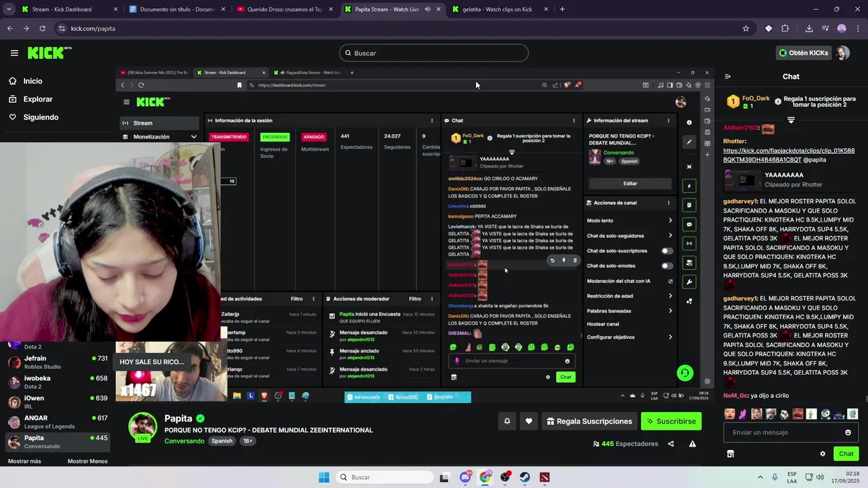The width and height of the screenshot is (868, 488).
Task: Open the Kick sidebar hamburger menu
Action: click(x=14, y=53)
